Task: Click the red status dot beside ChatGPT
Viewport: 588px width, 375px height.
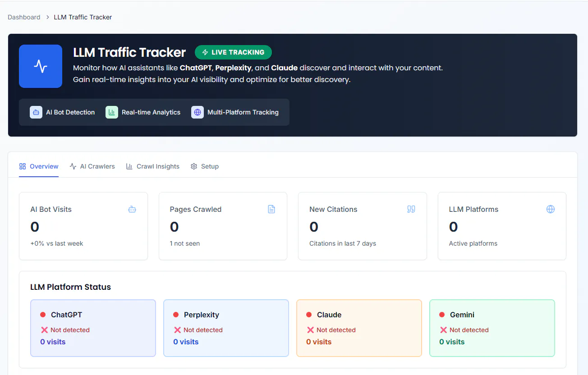Action: pos(43,315)
